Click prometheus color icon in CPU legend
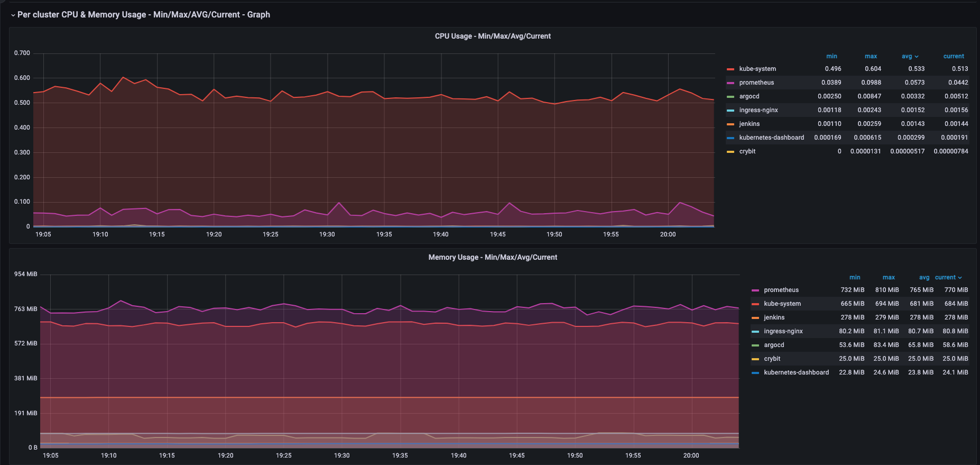This screenshot has width=980, height=465. [x=731, y=83]
